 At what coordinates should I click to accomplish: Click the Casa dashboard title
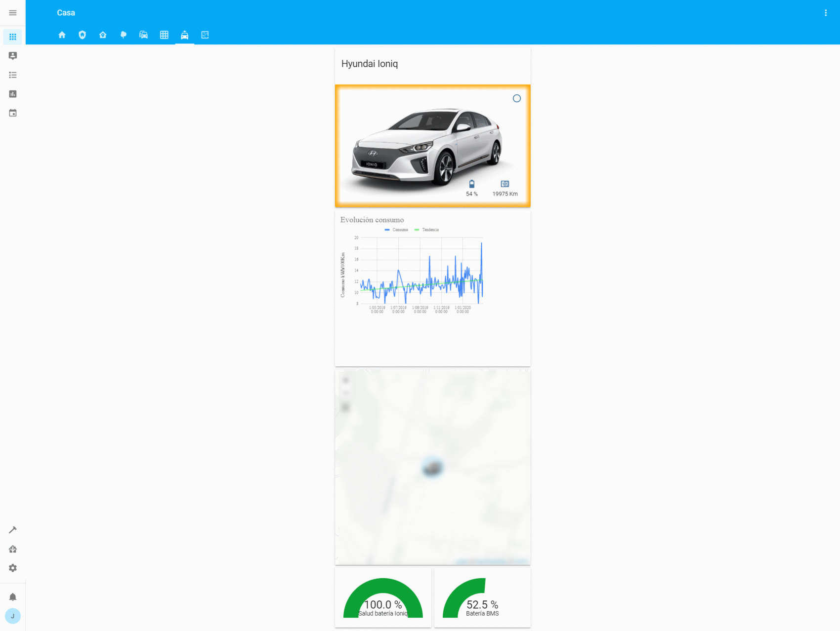66,13
